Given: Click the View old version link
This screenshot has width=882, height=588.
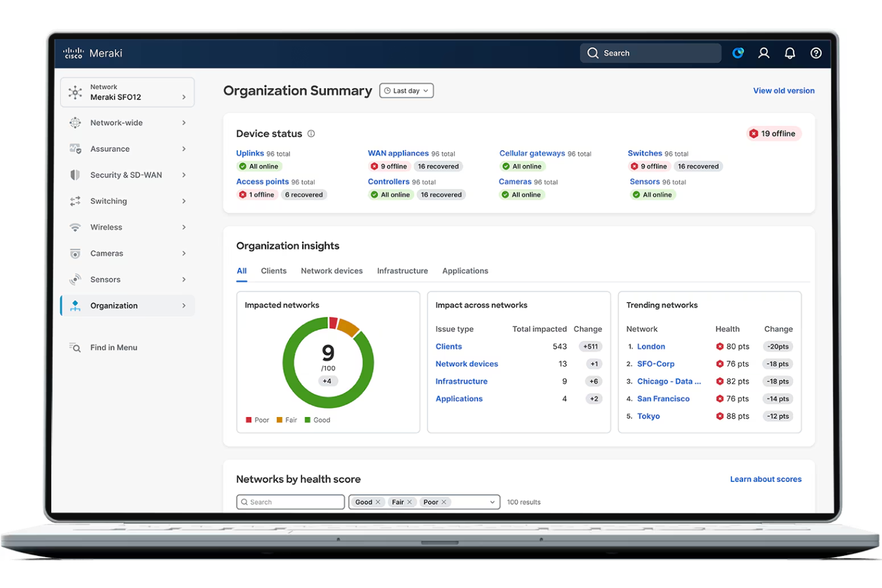Looking at the screenshot, I should (783, 91).
